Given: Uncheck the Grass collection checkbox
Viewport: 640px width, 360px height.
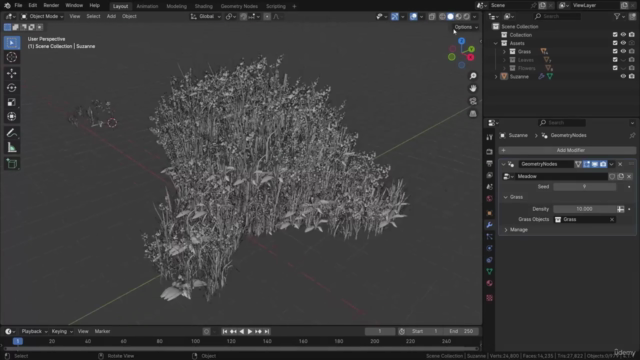Looking at the screenshot, I should point(615,51).
